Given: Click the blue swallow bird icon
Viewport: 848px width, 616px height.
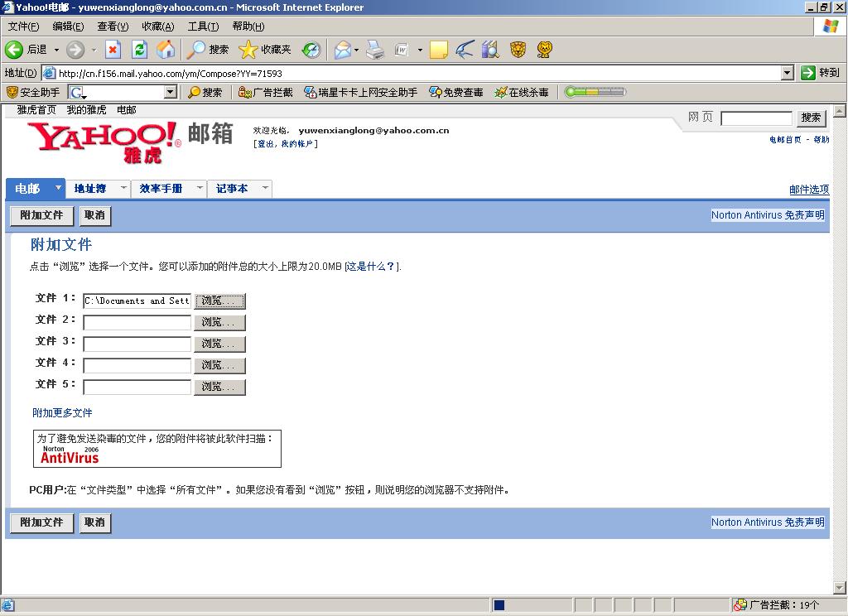Looking at the screenshot, I should click(465, 50).
